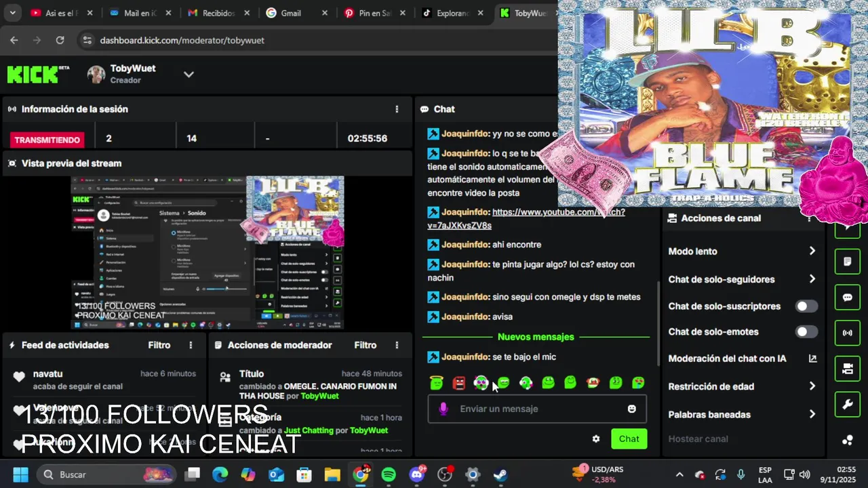The image size is (868, 488).
Task: Open Acciones de moderador three-dot menu
Action: click(x=397, y=345)
